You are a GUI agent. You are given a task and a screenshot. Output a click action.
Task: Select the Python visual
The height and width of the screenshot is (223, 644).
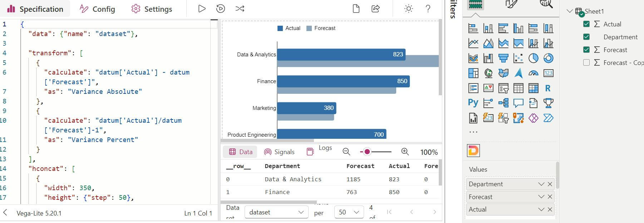473,103
